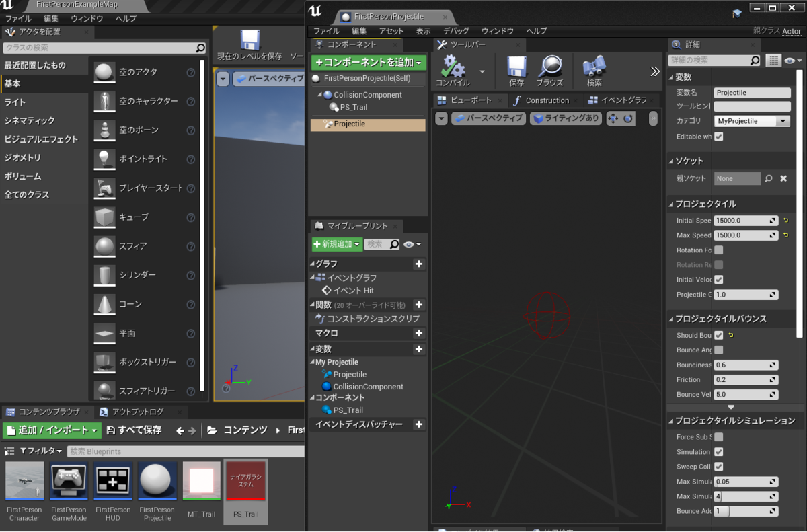This screenshot has width=807, height=532.
Task: Open view options eye in My Blueprint
Action: (412, 244)
